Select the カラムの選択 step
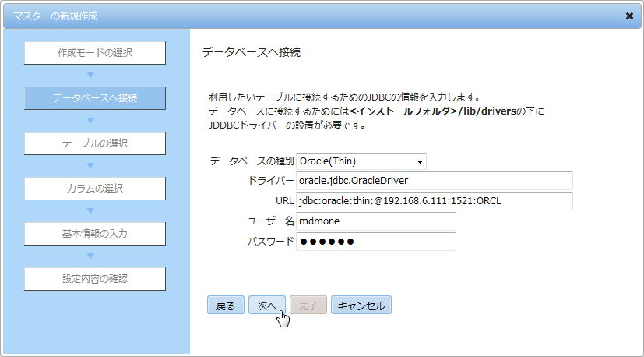Viewport: 644px width, 357px height. [95, 189]
